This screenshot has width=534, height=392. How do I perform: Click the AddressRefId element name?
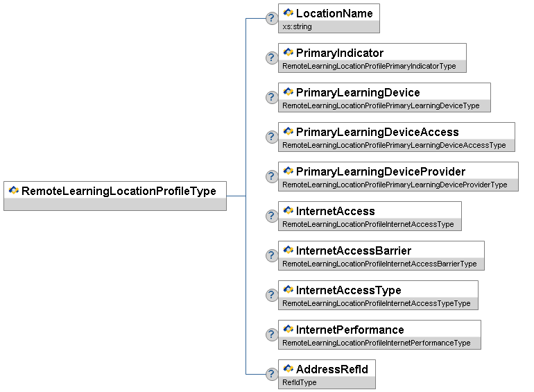coord(331,369)
